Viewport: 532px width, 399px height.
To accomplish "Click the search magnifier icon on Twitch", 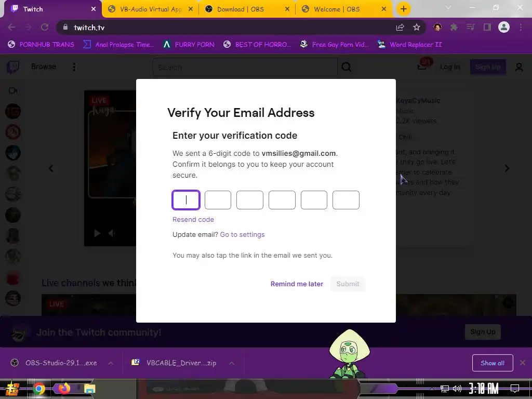I will pyautogui.click(x=346, y=67).
